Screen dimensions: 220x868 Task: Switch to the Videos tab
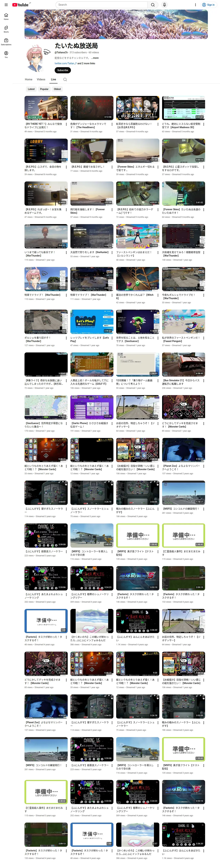pyautogui.click(x=41, y=80)
